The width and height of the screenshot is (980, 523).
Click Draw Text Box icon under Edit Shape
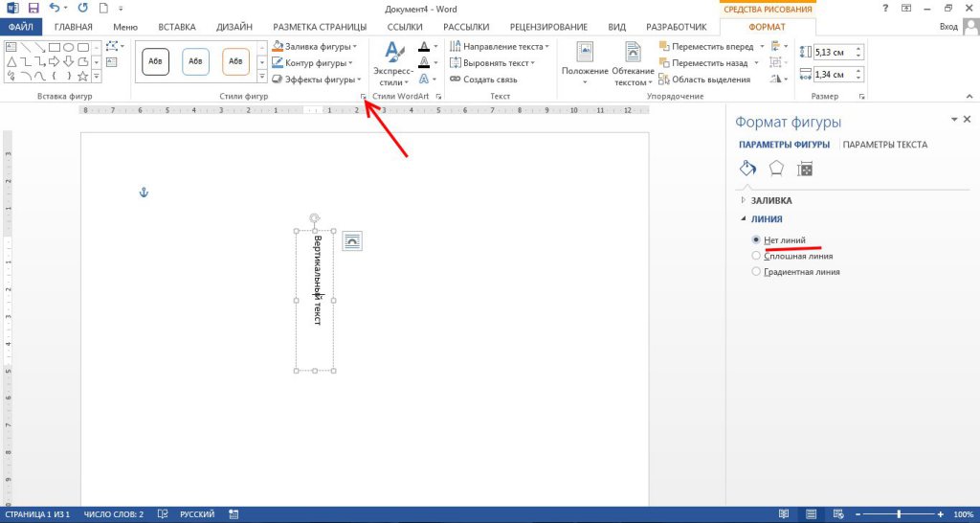tap(112, 61)
